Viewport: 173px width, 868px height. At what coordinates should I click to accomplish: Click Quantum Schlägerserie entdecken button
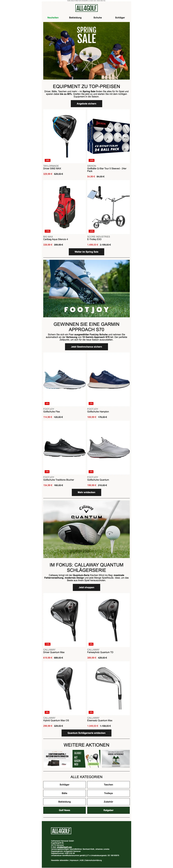86,733
